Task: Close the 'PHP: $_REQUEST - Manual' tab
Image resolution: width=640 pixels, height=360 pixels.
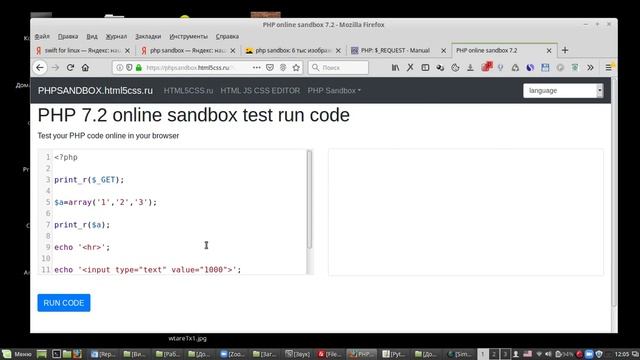Action: click(x=444, y=51)
